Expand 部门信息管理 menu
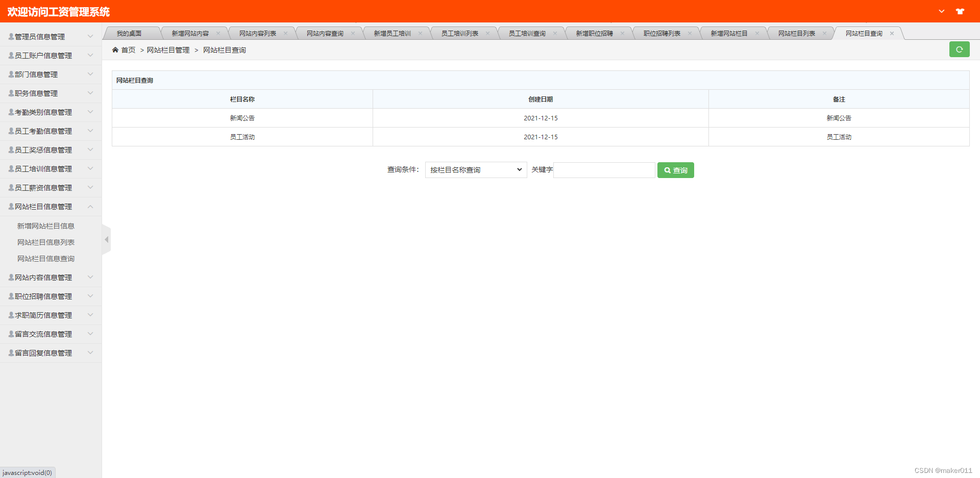The height and width of the screenshot is (478, 980). (51, 74)
